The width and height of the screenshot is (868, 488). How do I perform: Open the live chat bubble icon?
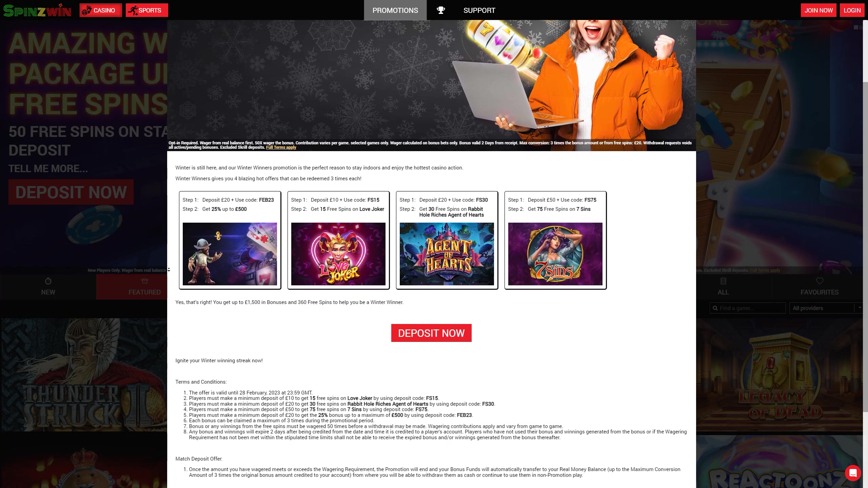coord(853,473)
